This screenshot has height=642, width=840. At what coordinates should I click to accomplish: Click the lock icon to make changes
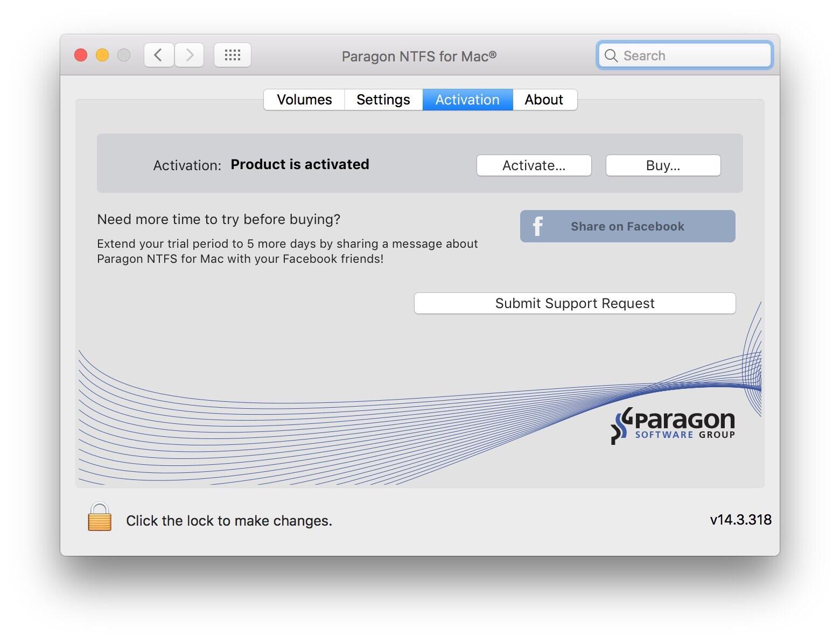tap(100, 517)
